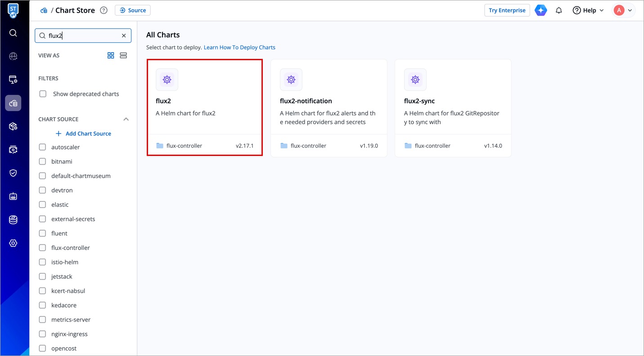The image size is (644, 356).
Task: Click the Source button in header
Action: (x=133, y=10)
